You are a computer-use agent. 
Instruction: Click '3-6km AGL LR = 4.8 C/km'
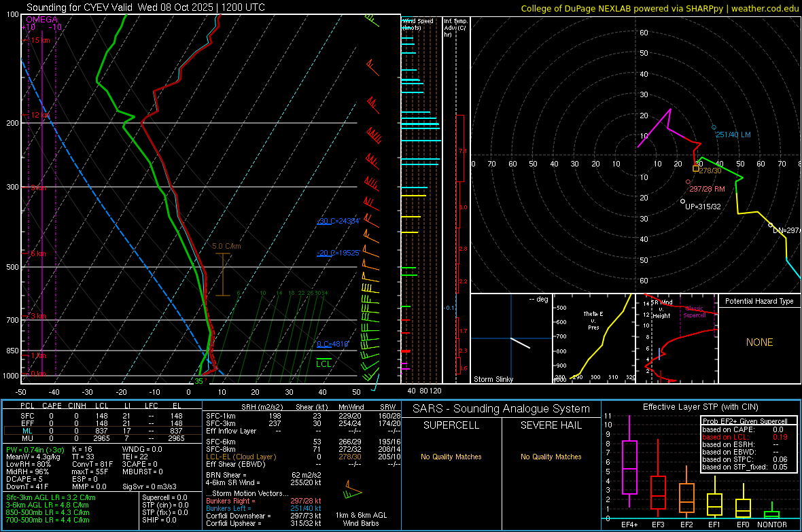[x=47, y=505]
